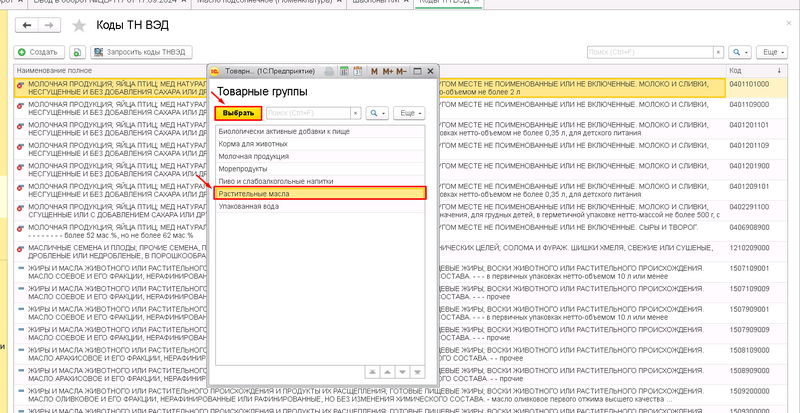Select code cell 0406908900
Image resolution: width=800 pixels, height=413 pixels.
[x=757, y=231]
